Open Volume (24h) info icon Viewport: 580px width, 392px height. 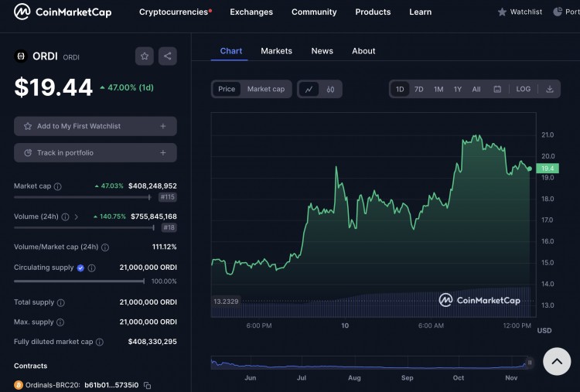click(65, 216)
